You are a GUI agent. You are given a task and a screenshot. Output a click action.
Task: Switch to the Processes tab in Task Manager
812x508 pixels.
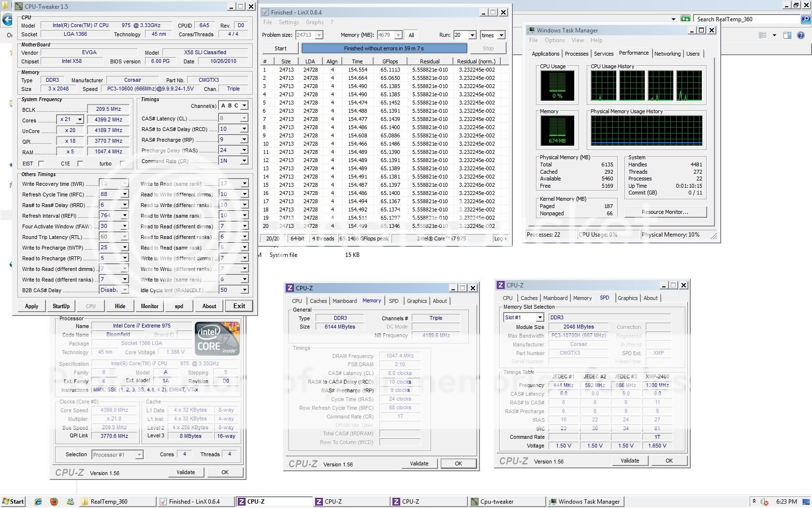pyautogui.click(x=577, y=54)
